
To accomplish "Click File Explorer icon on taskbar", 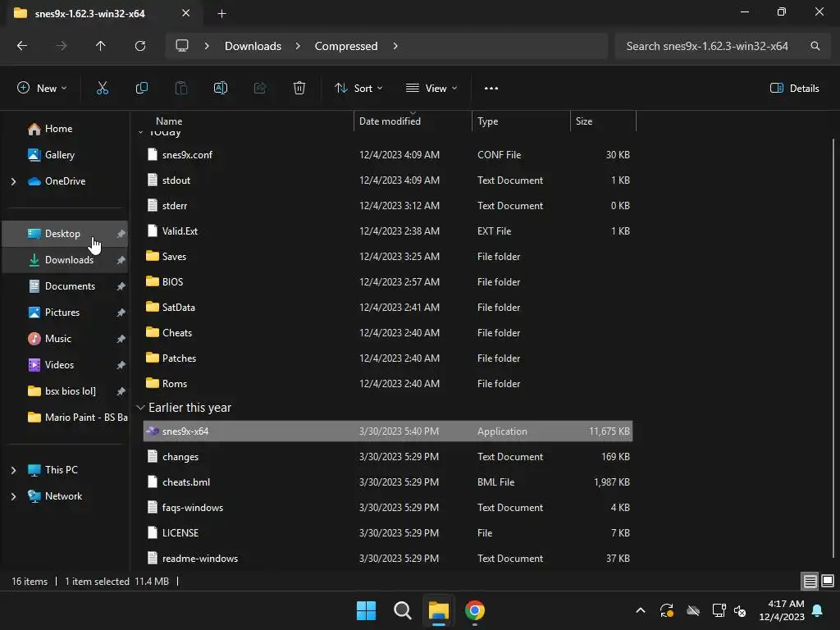I will click(439, 610).
